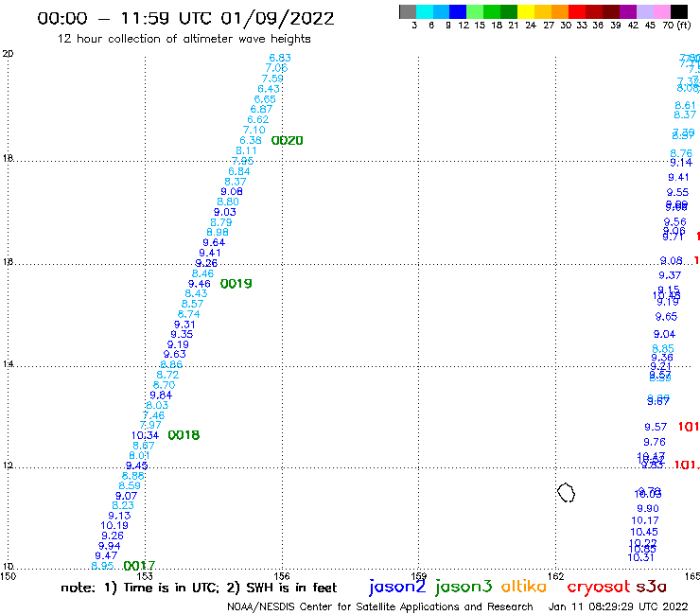Screen dimensions: 700x615
Task: Click wave height value 9.65
Action: [x=666, y=317]
